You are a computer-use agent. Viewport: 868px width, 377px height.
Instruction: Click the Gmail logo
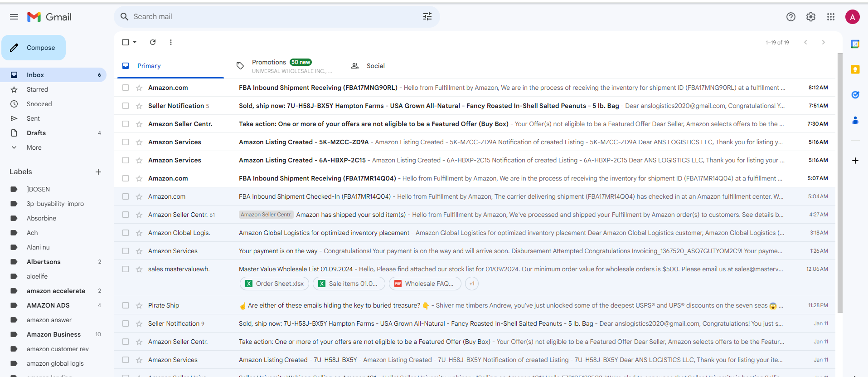pyautogui.click(x=49, y=17)
